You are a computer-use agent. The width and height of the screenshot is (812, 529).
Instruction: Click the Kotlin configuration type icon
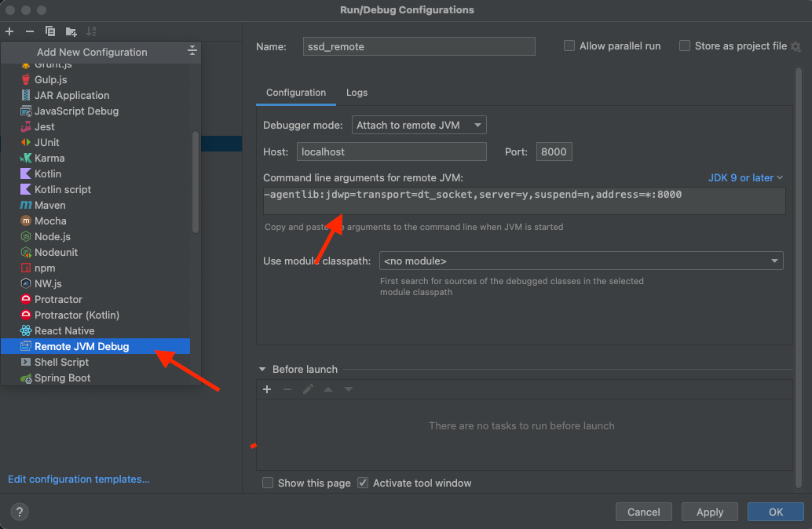(x=26, y=173)
